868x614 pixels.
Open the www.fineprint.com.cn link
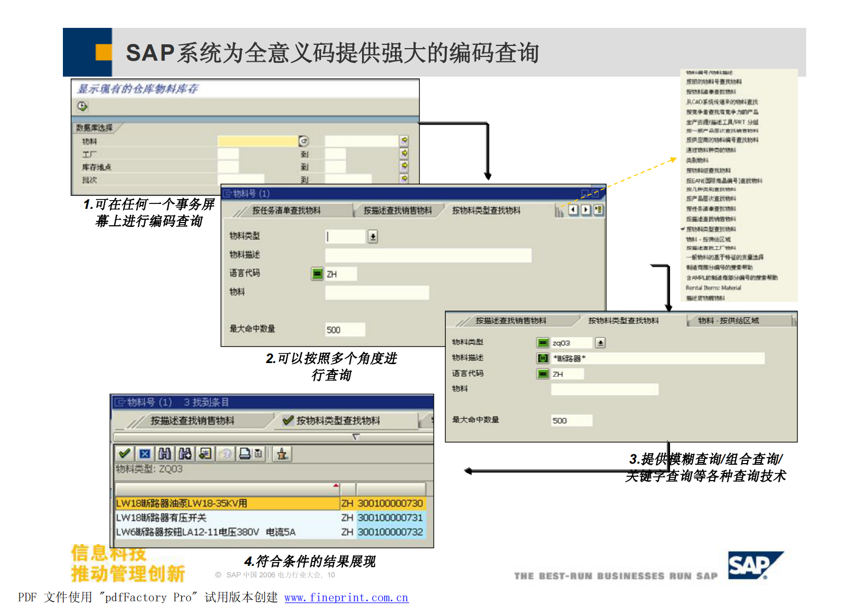click(346, 598)
